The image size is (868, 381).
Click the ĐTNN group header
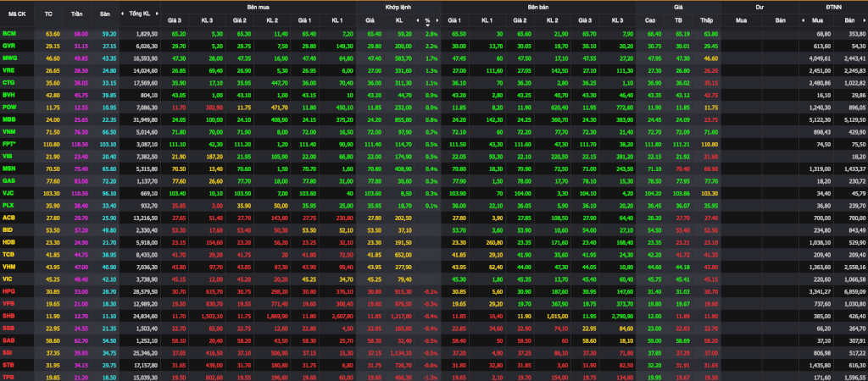(x=833, y=7)
